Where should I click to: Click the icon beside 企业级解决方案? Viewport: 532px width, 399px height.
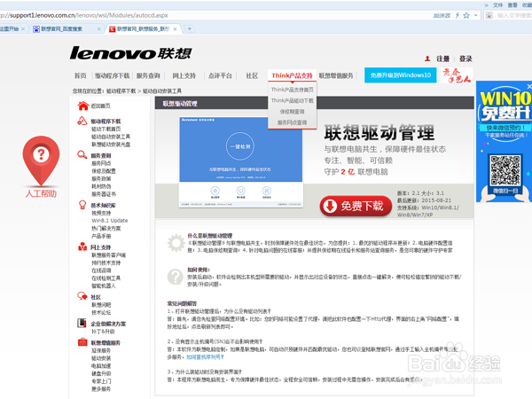point(82,323)
